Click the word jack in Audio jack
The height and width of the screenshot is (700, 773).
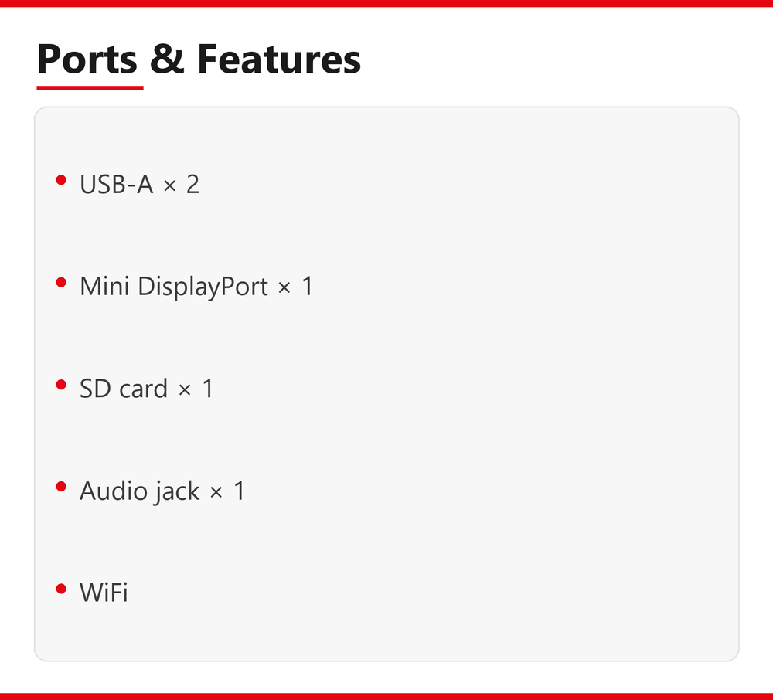coord(176,491)
